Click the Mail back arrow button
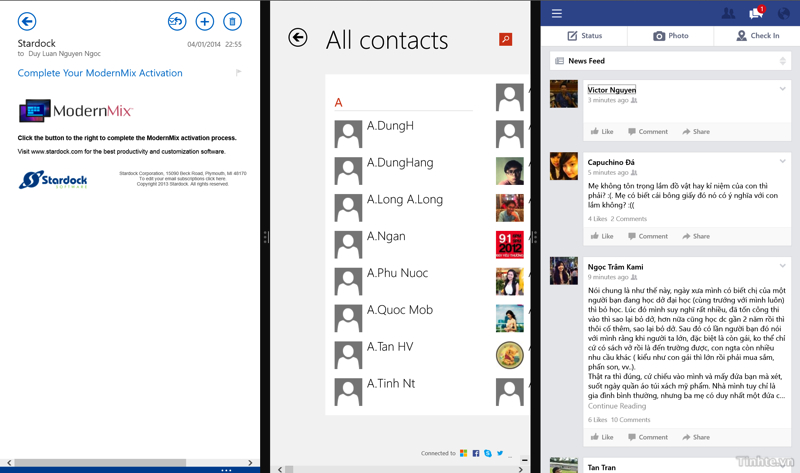This screenshot has width=800, height=473. tap(27, 21)
